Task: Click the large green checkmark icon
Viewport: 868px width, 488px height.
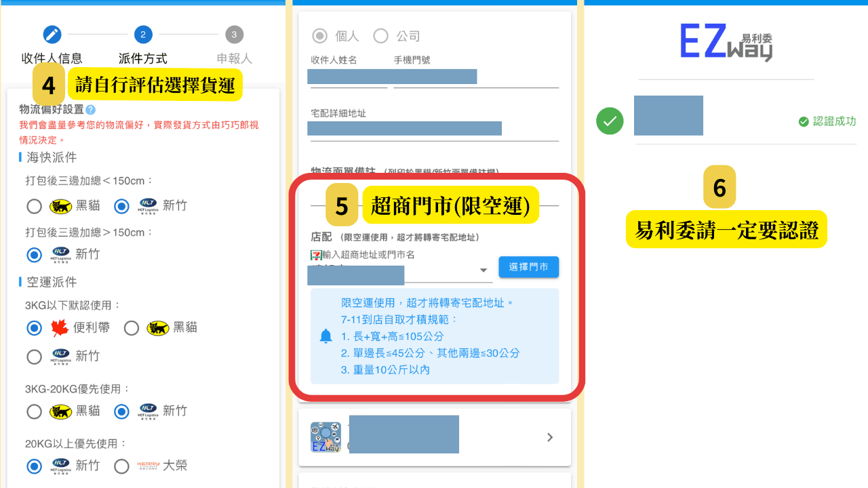Action: (610, 121)
